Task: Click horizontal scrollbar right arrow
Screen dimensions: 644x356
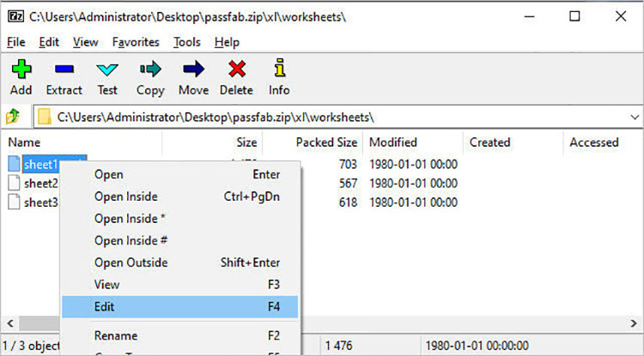Action: click(634, 323)
